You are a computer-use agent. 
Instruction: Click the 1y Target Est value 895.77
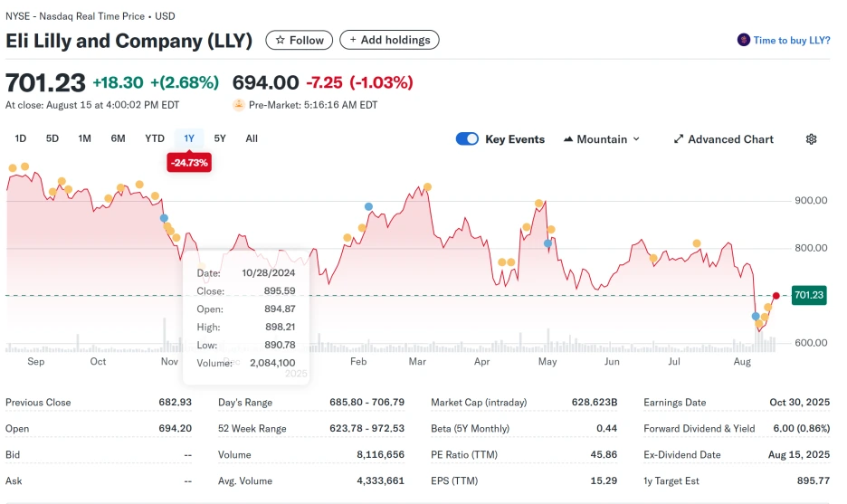pos(814,480)
